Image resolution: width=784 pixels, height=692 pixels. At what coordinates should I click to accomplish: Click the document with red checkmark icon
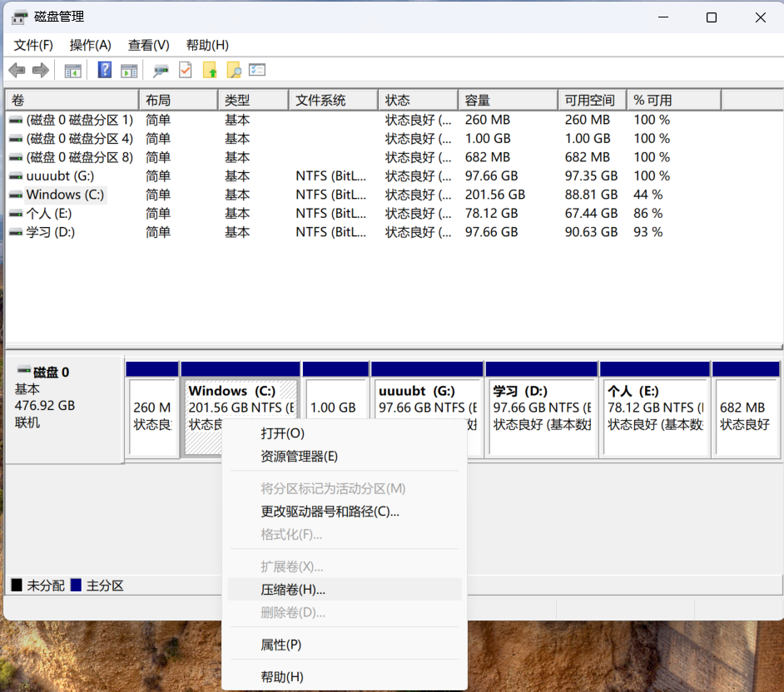click(185, 71)
